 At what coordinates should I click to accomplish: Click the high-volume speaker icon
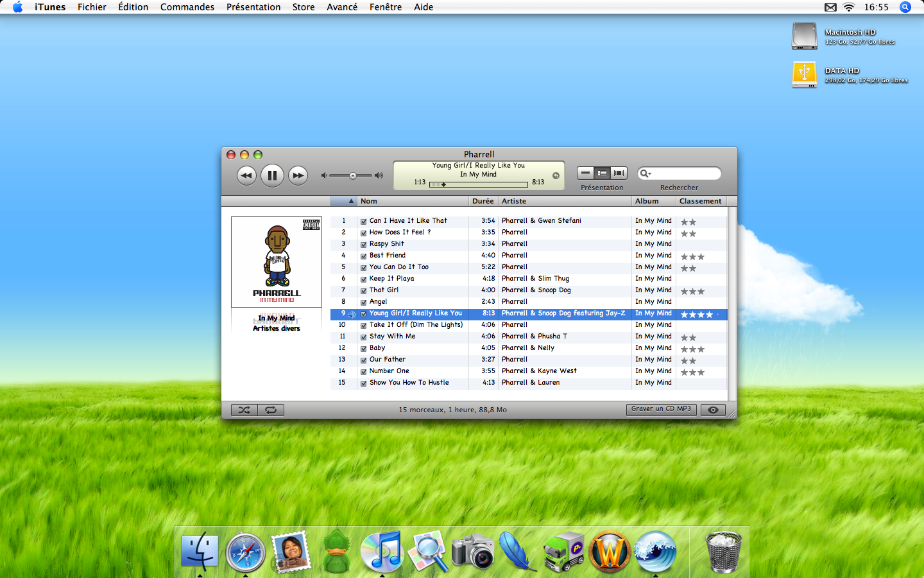pos(379,175)
